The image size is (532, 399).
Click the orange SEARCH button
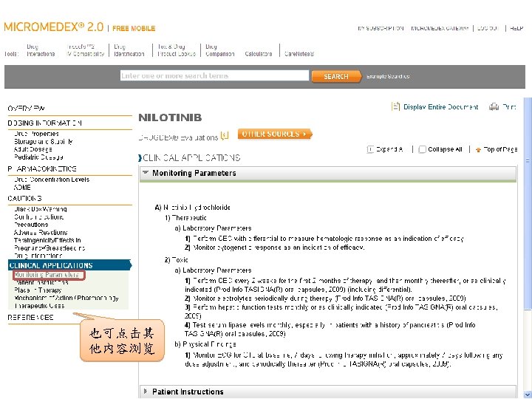point(336,76)
